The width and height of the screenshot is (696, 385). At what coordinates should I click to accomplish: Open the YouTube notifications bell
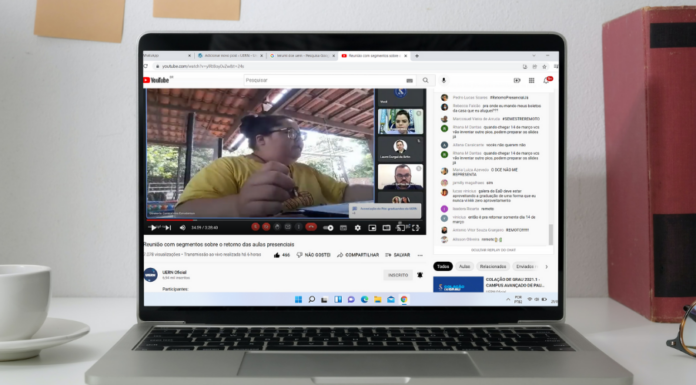click(547, 80)
